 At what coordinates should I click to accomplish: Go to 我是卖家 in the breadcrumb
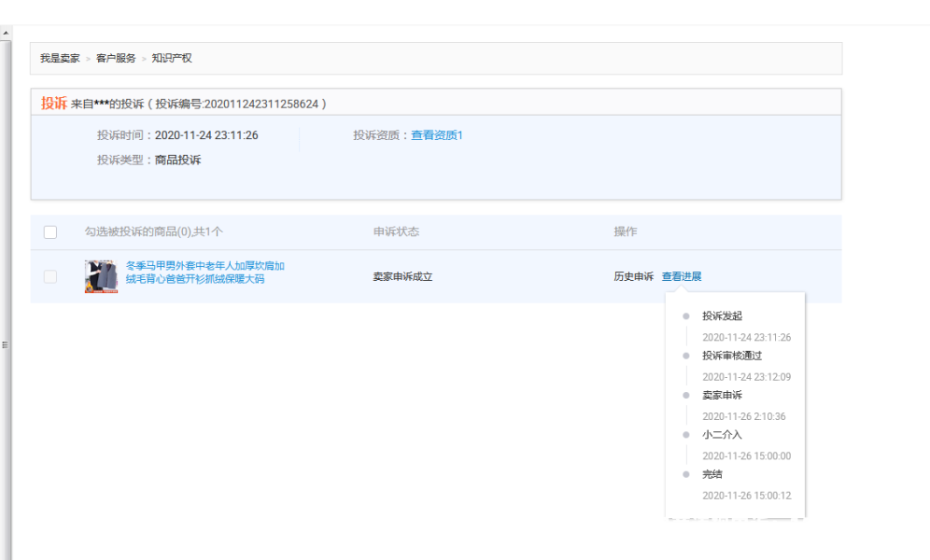(60, 58)
